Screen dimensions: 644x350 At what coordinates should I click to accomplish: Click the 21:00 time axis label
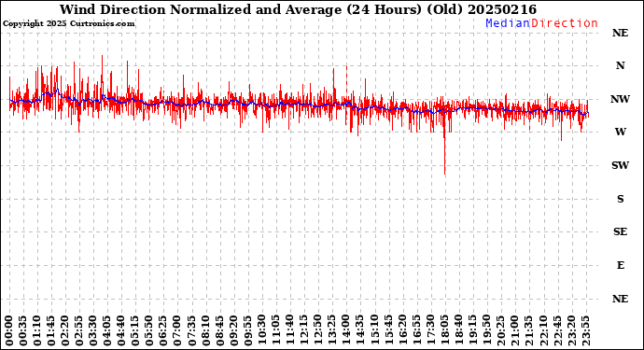(x=514, y=330)
